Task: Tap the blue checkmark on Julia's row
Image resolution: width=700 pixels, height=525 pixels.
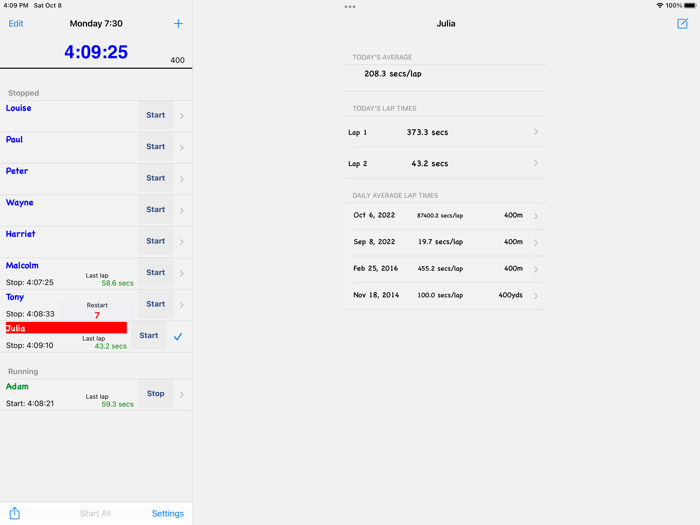Action: [178, 336]
